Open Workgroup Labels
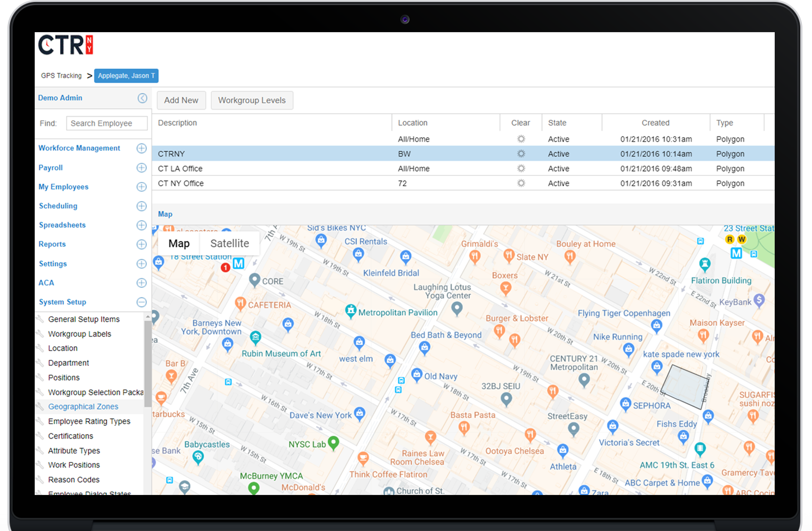This screenshot has width=812, height=531. (x=80, y=334)
